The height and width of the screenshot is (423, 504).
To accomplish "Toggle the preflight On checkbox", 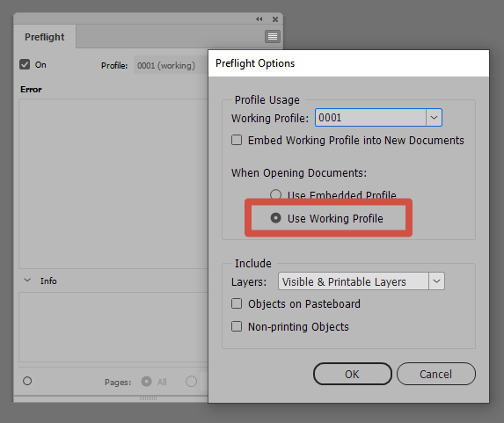I will click(x=25, y=64).
